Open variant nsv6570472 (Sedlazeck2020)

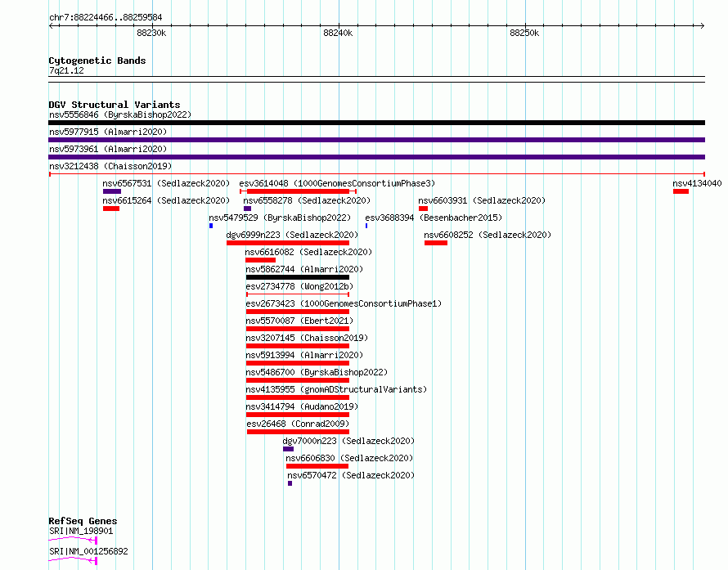point(351,475)
